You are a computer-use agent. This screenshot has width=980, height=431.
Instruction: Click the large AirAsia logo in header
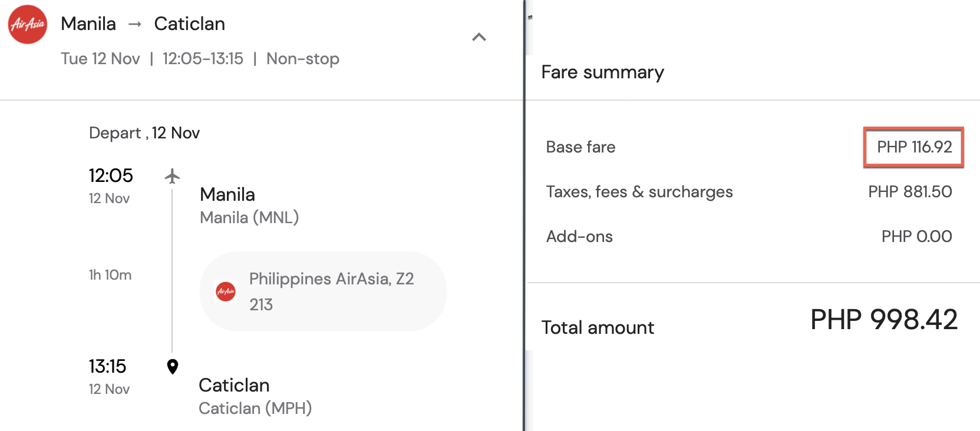(x=28, y=24)
